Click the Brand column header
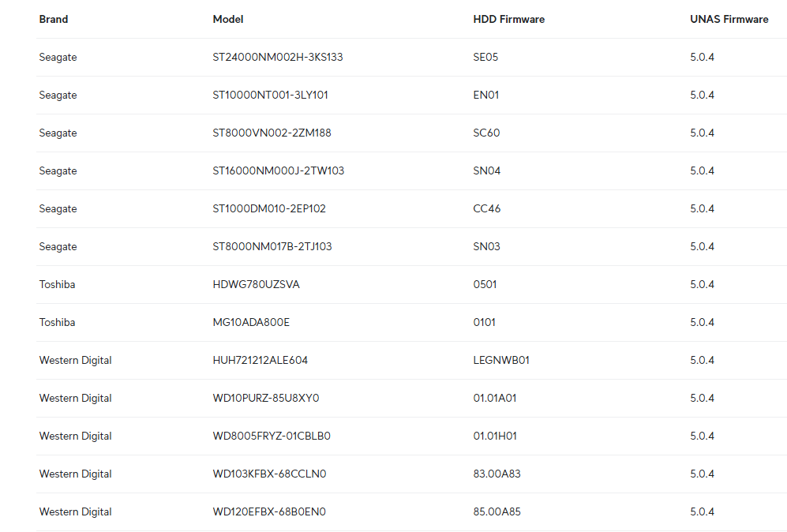Viewport: 787px width, 532px height. [54, 19]
